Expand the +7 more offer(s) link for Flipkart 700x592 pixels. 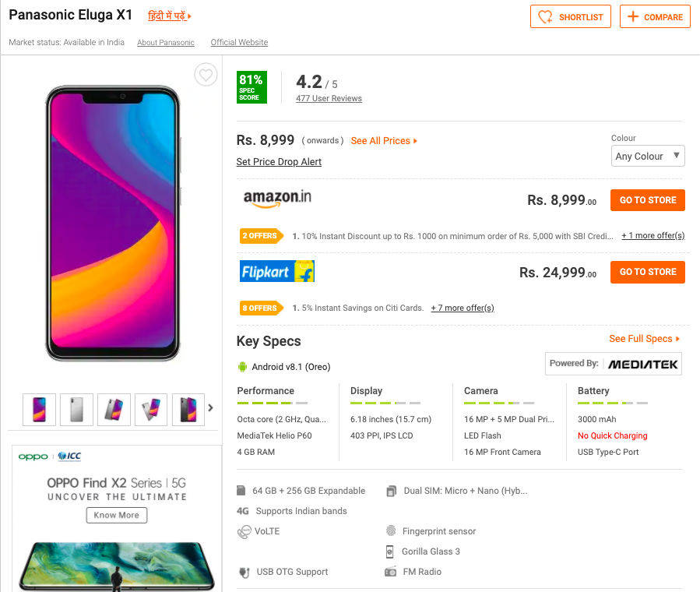pyautogui.click(x=463, y=308)
